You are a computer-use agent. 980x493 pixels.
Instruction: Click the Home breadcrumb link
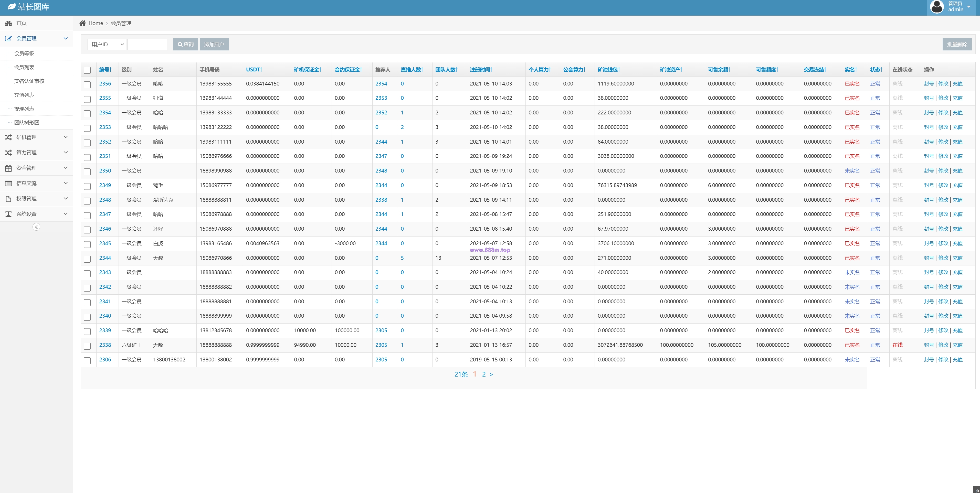click(x=96, y=23)
